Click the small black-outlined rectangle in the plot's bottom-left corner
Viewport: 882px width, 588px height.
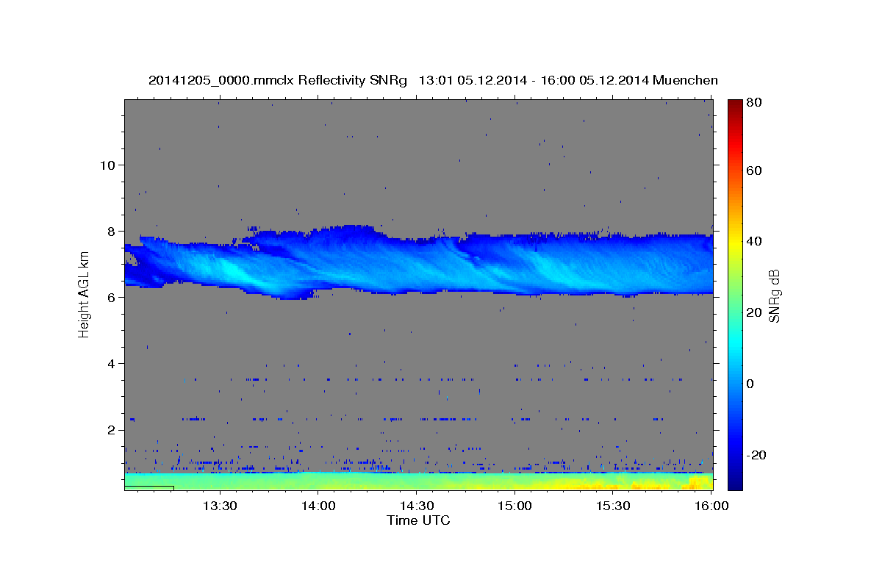point(149,488)
